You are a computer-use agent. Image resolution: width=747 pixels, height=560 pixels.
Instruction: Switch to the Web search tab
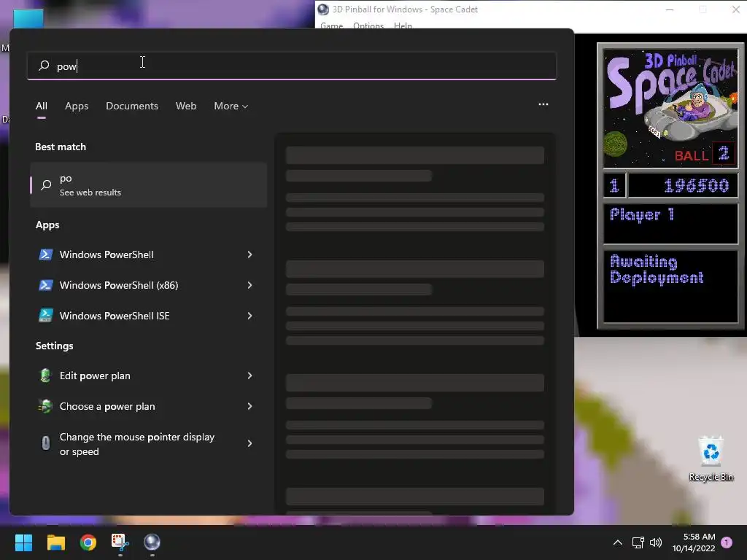tap(186, 106)
